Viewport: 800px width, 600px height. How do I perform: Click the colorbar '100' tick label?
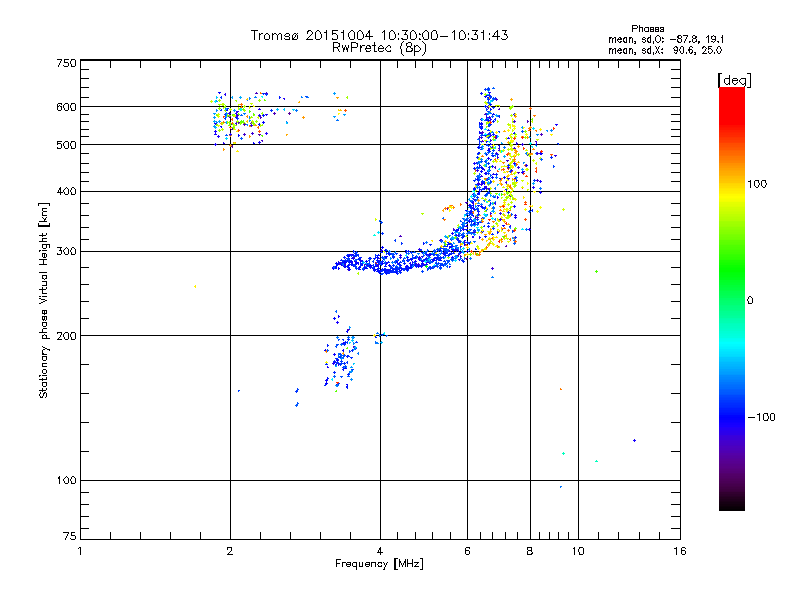757,184
